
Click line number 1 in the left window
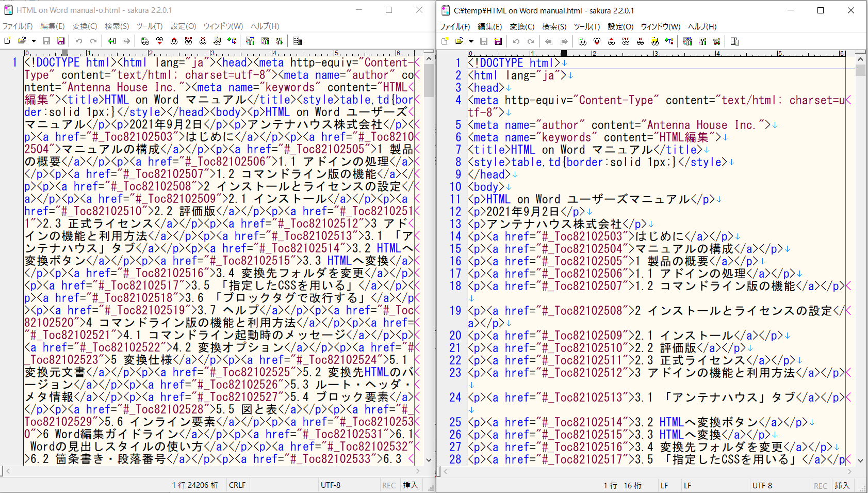tap(15, 62)
